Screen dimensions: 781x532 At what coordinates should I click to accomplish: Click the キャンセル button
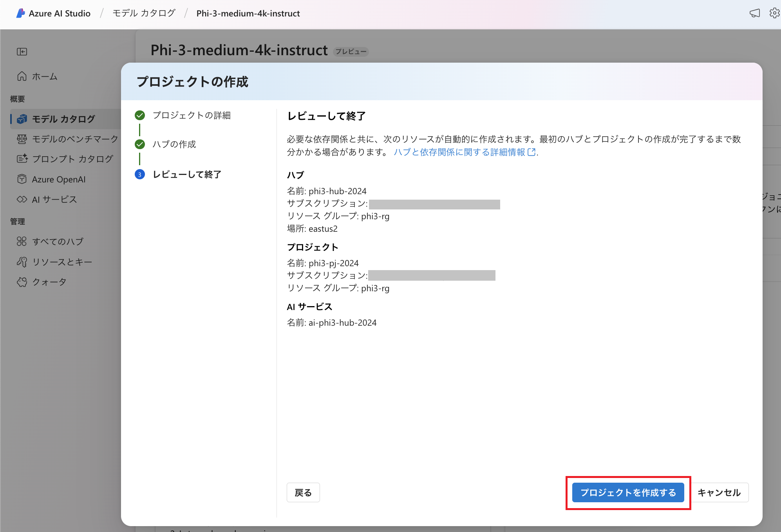(719, 492)
